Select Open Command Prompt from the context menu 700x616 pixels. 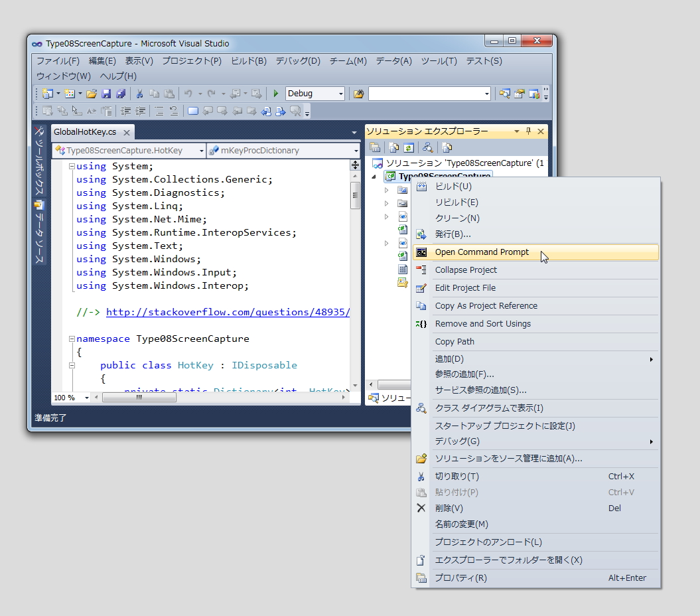483,252
